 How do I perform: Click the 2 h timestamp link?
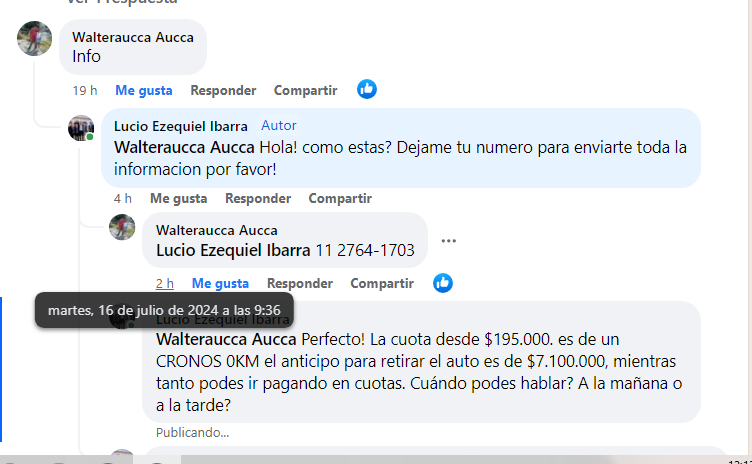pyautogui.click(x=164, y=283)
